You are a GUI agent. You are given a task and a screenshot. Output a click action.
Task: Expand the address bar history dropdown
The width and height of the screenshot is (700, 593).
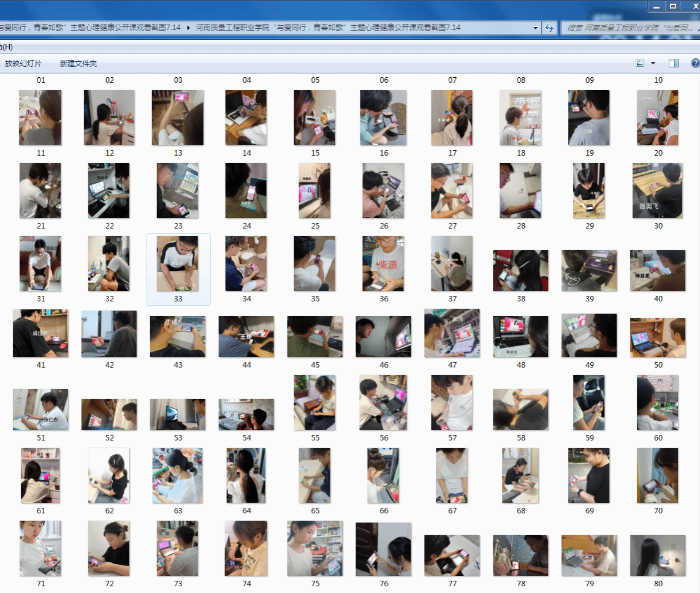click(535, 28)
